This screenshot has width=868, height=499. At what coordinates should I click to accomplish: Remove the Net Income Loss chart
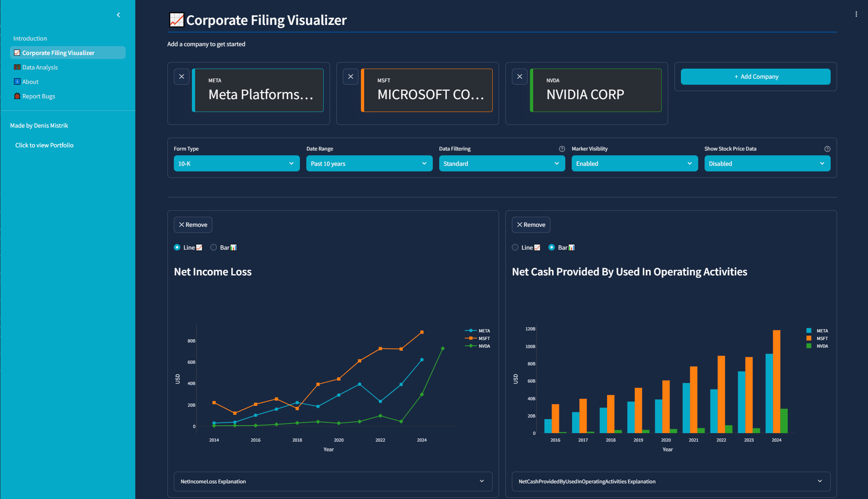tap(193, 225)
